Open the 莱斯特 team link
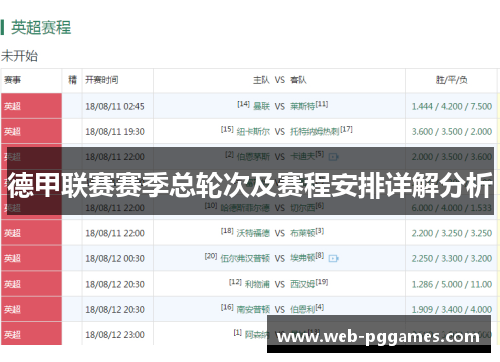The image size is (500, 362). (x=302, y=106)
